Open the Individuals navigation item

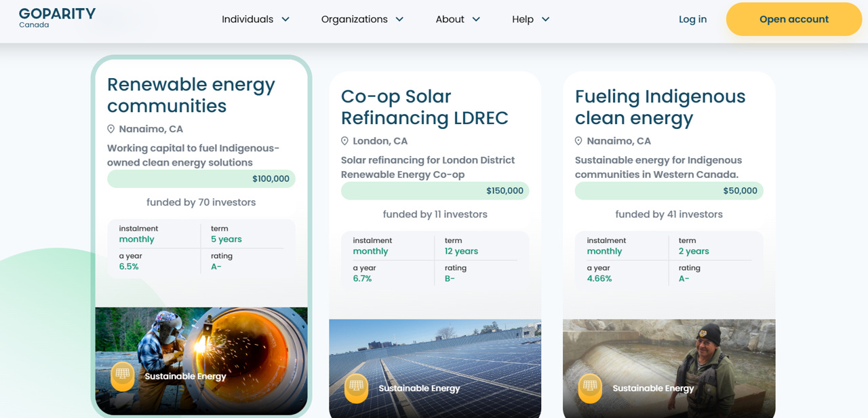pos(248,20)
